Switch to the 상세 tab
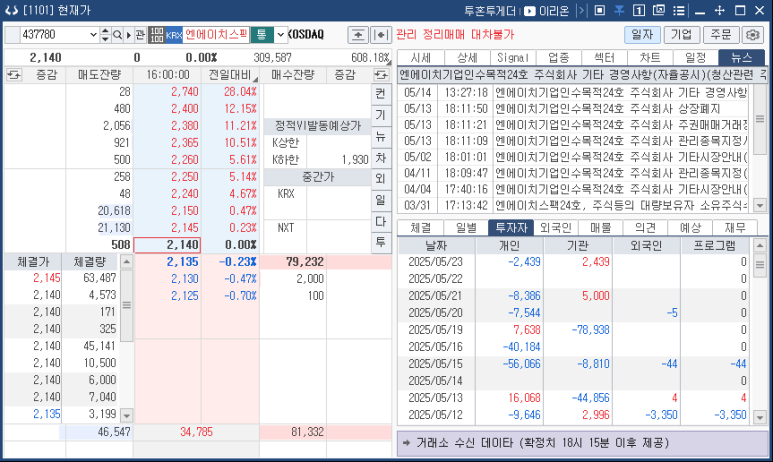The height and width of the screenshot is (462, 773). coord(467,58)
